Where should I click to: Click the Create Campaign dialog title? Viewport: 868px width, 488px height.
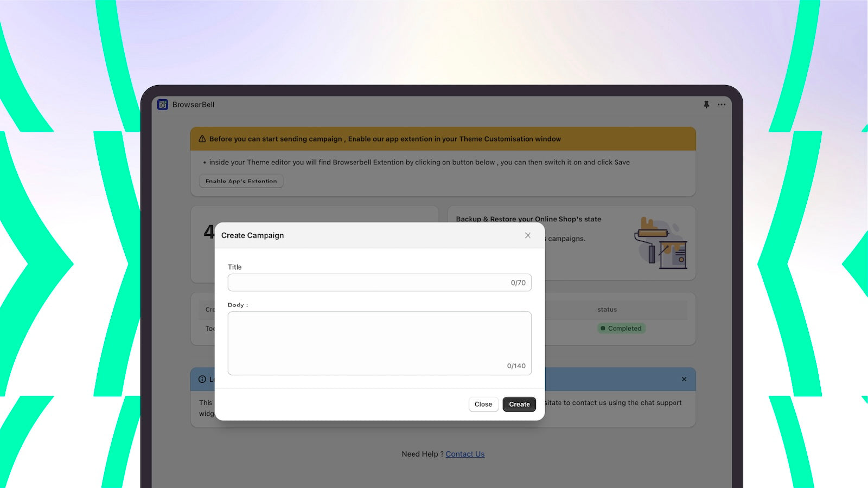click(x=253, y=235)
